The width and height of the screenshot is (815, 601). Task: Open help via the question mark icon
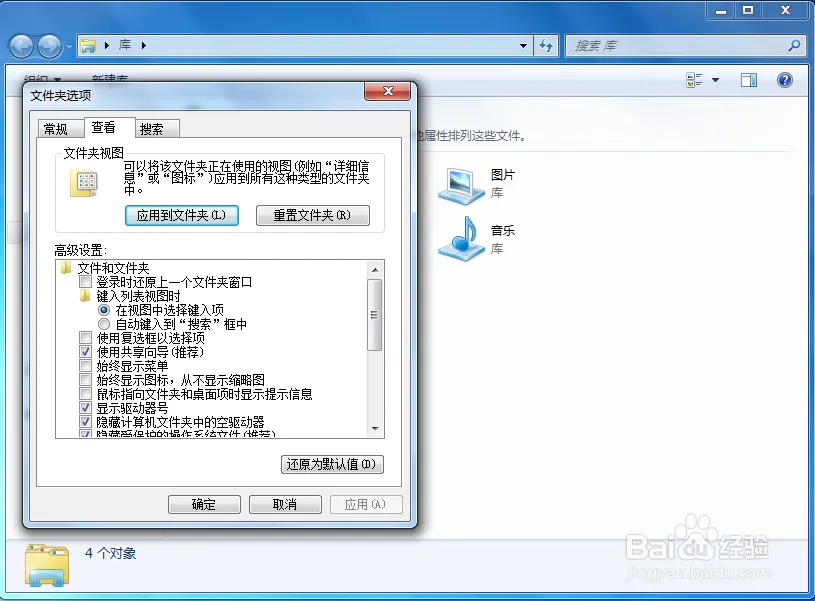click(784, 80)
